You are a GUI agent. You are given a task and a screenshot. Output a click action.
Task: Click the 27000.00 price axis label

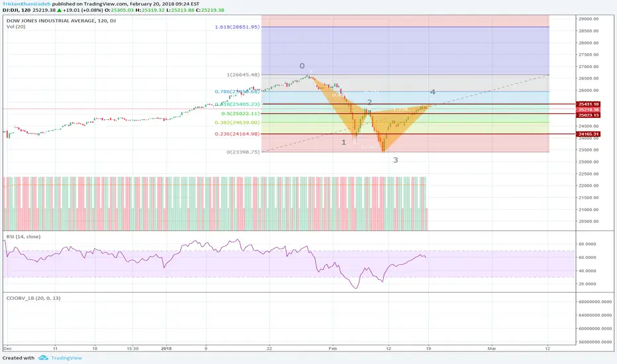click(x=589, y=66)
